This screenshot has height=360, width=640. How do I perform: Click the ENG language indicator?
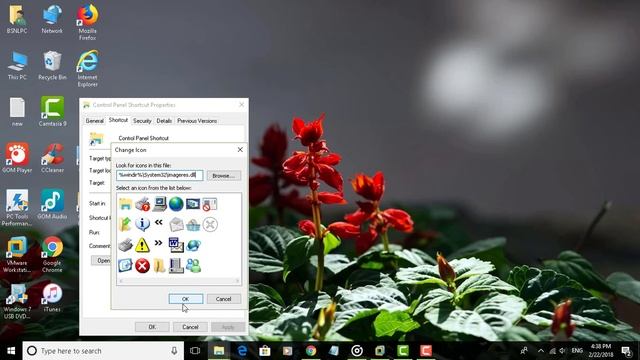click(x=577, y=351)
